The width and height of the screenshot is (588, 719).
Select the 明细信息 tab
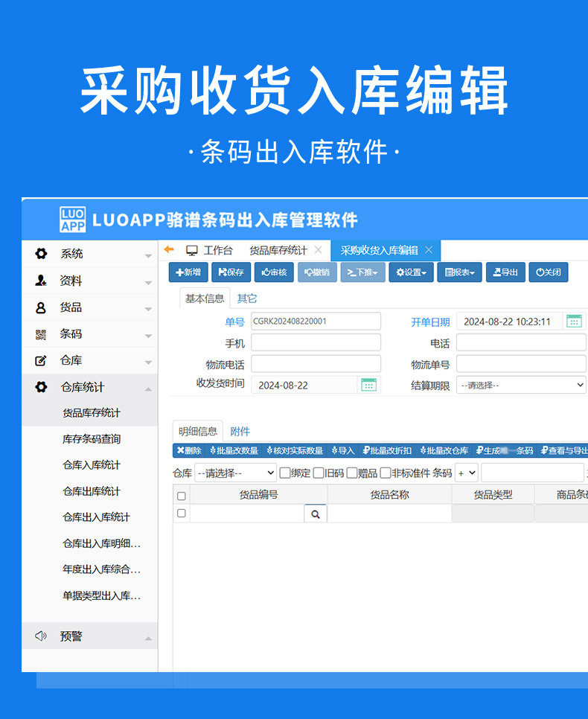pyautogui.click(x=198, y=431)
